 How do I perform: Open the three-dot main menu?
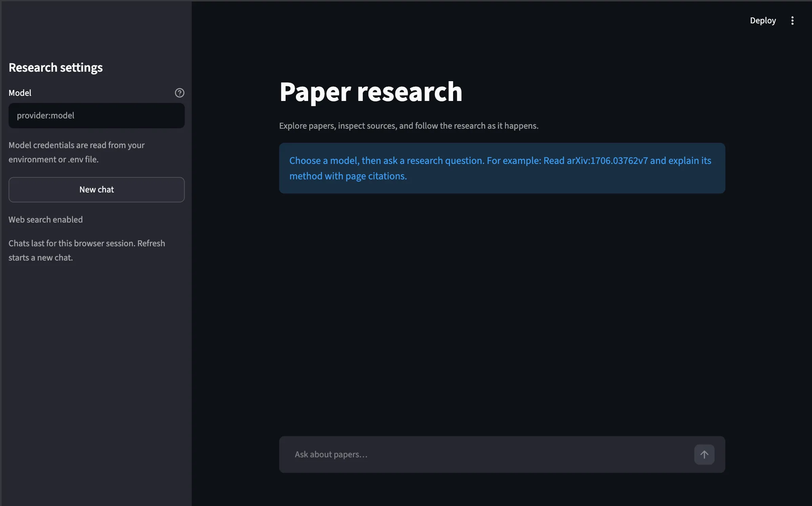point(792,21)
